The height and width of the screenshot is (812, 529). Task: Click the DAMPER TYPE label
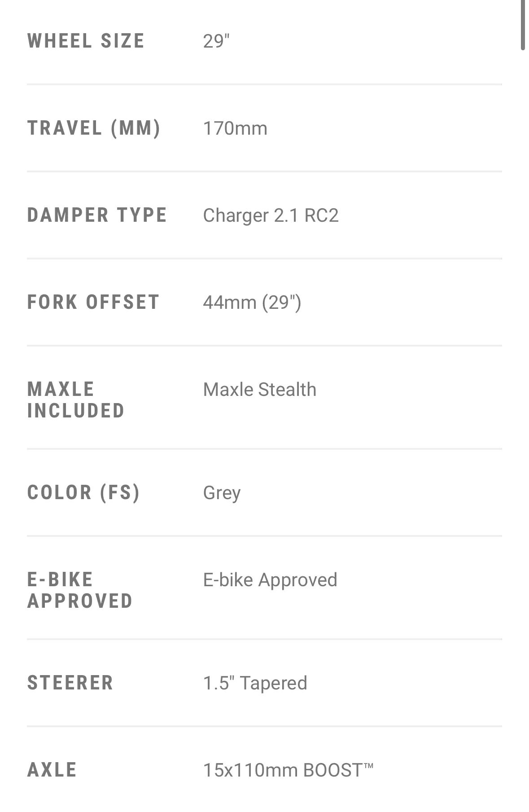[x=97, y=215]
